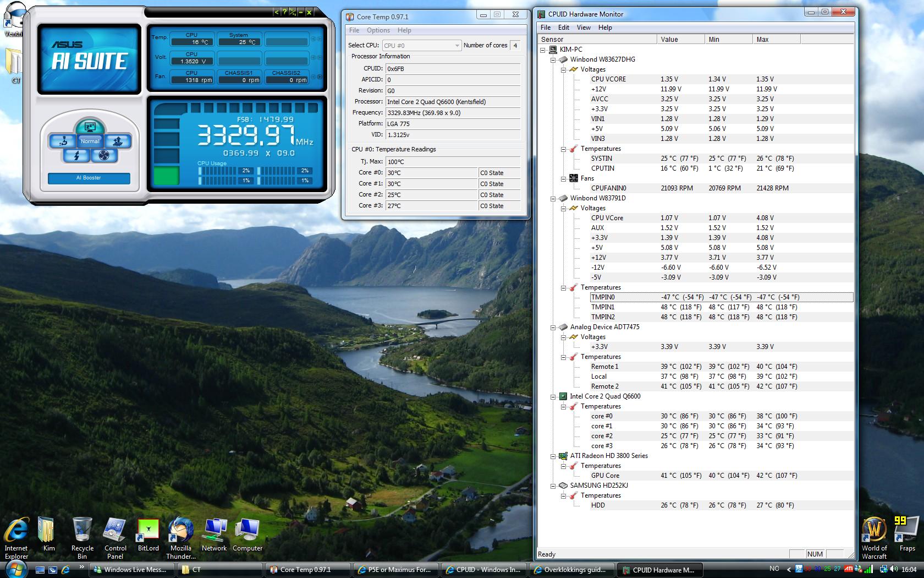Click the Sensor column header
Screen dimensions: 924x578
(598, 39)
